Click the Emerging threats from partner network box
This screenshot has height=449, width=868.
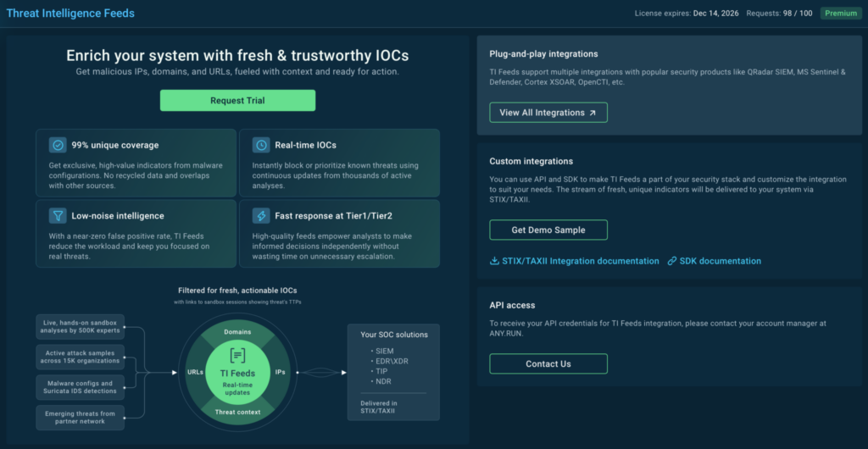(x=81, y=418)
